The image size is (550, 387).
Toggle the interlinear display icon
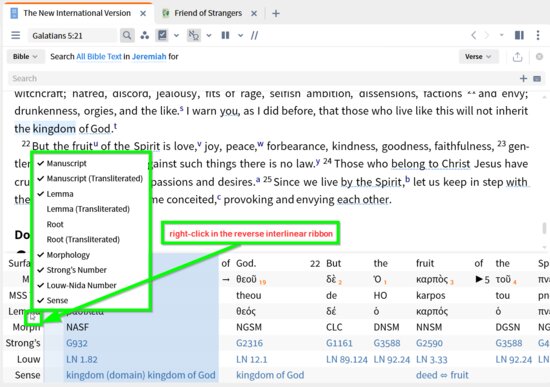[193, 35]
